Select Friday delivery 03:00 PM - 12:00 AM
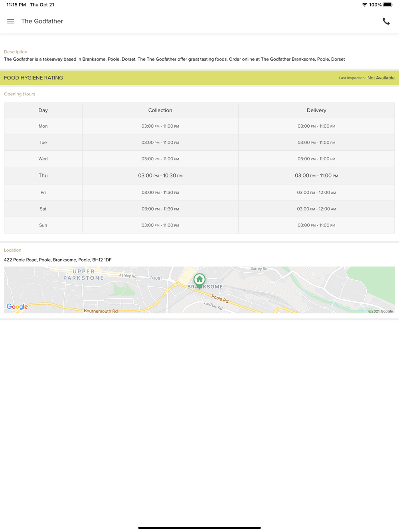The width and height of the screenshot is (399, 532). pyautogui.click(x=316, y=192)
